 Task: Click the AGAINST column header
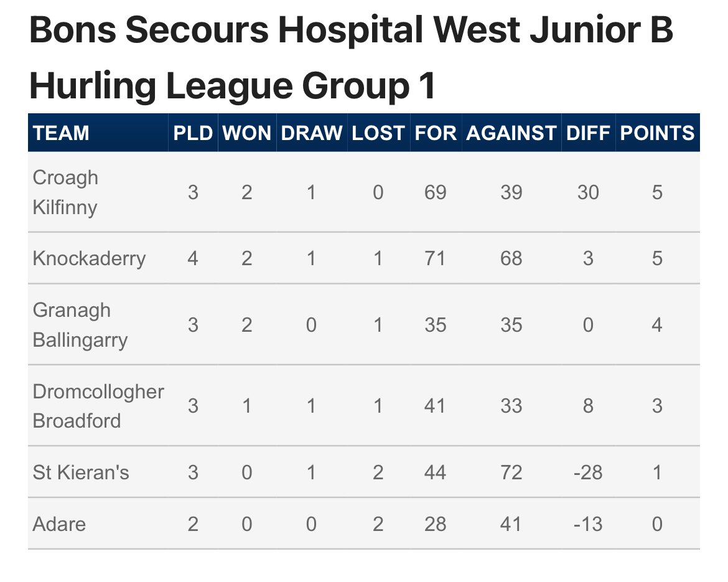[511, 133]
